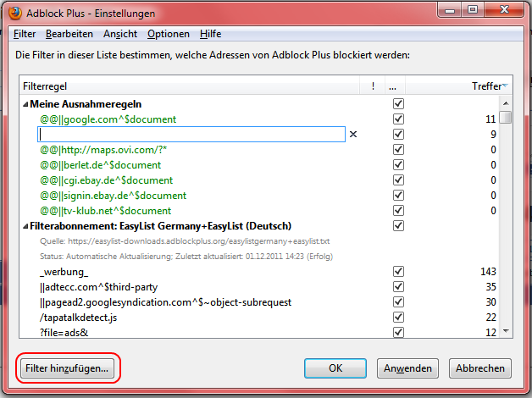Click scrollbar up arrow in filter list

click(505, 101)
